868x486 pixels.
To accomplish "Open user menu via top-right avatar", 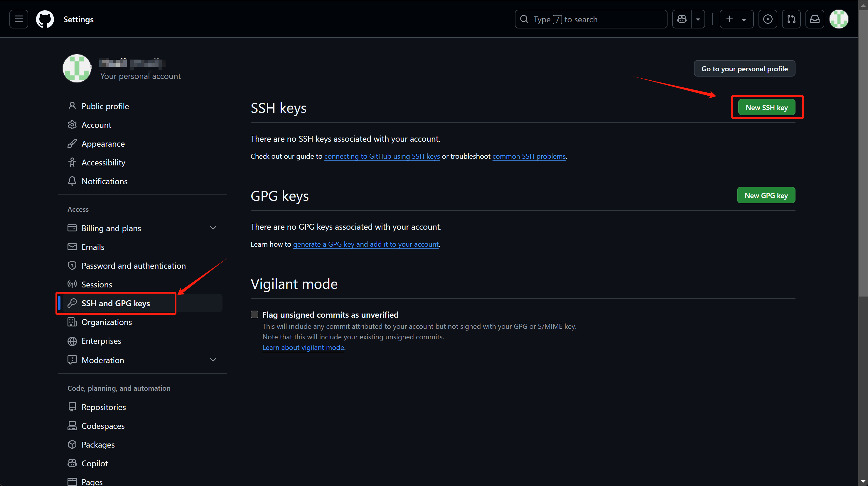I will point(839,19).
